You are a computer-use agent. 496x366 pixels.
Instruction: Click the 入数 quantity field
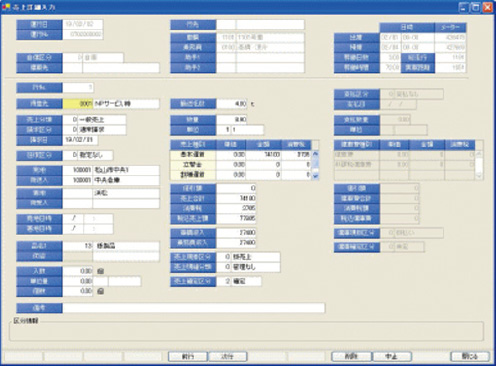click(77, 271)
